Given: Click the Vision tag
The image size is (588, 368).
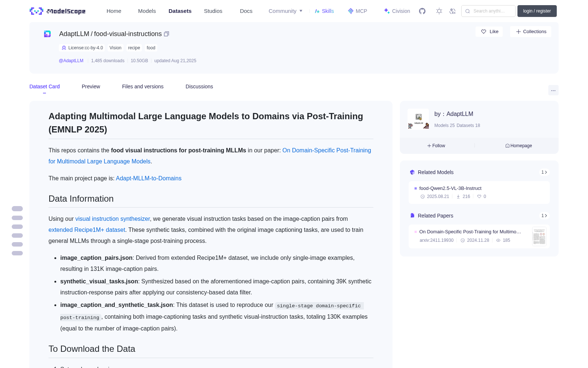Looking at the screenshot, I should click(x=115, y=48).
